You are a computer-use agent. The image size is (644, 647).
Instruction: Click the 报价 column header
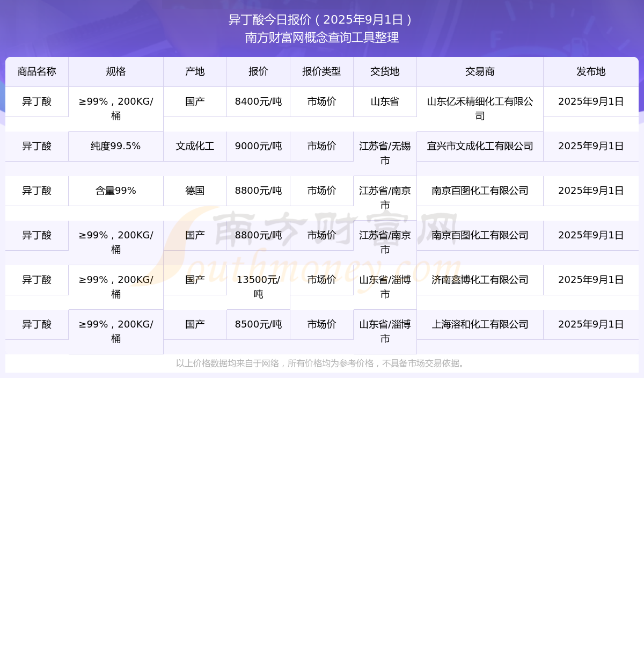click(258, 72)
